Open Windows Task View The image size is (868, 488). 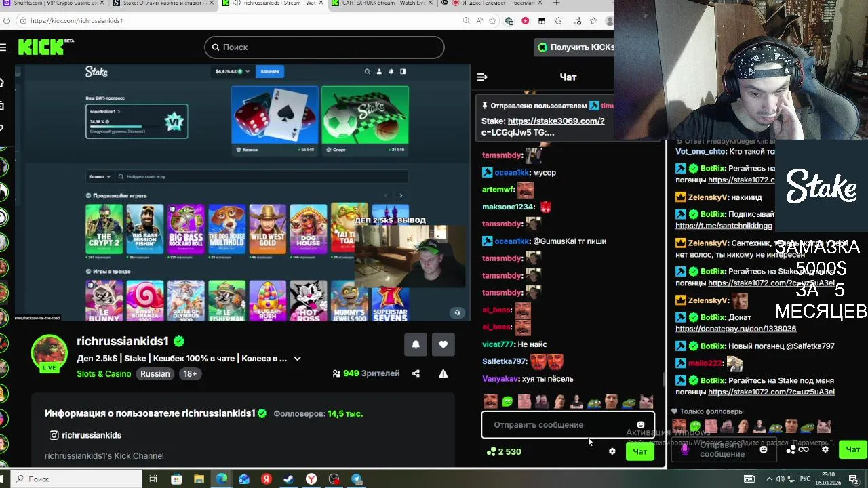point(153,479)
